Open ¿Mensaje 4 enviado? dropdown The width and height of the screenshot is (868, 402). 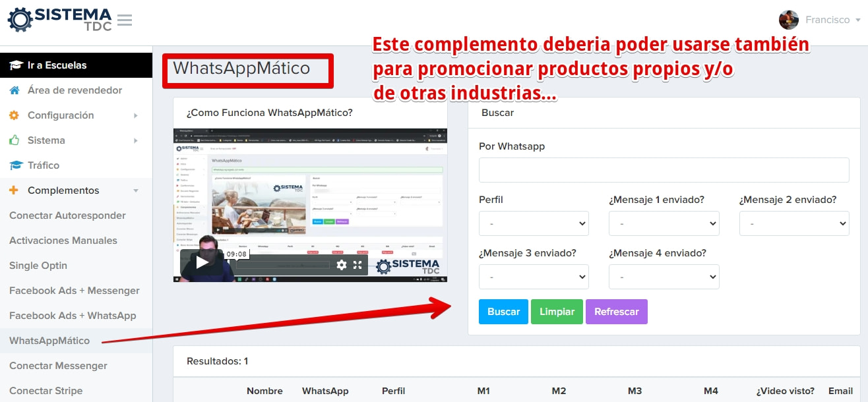pyautogui.click(x=664, y=277)
